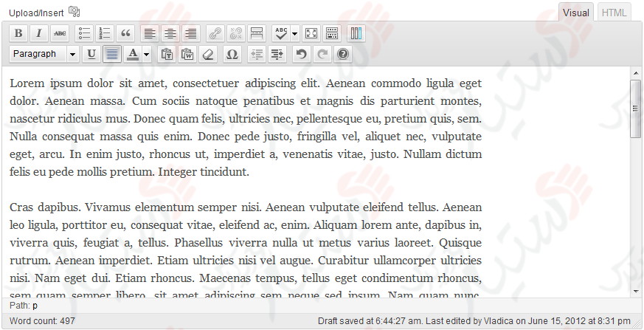
Task: Toggle Underline formatting
Action: [91, 54]
